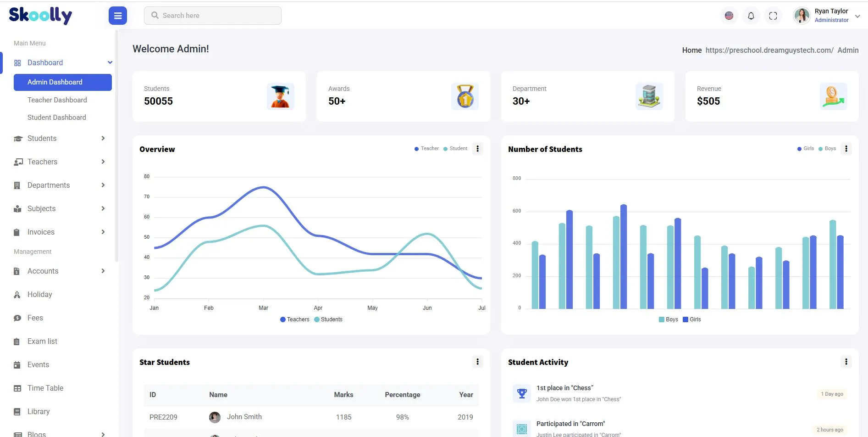Toggle the Teachers series in Overview legend
The image size is (868, 437).
pyautogui.click(x=295, y=319)
